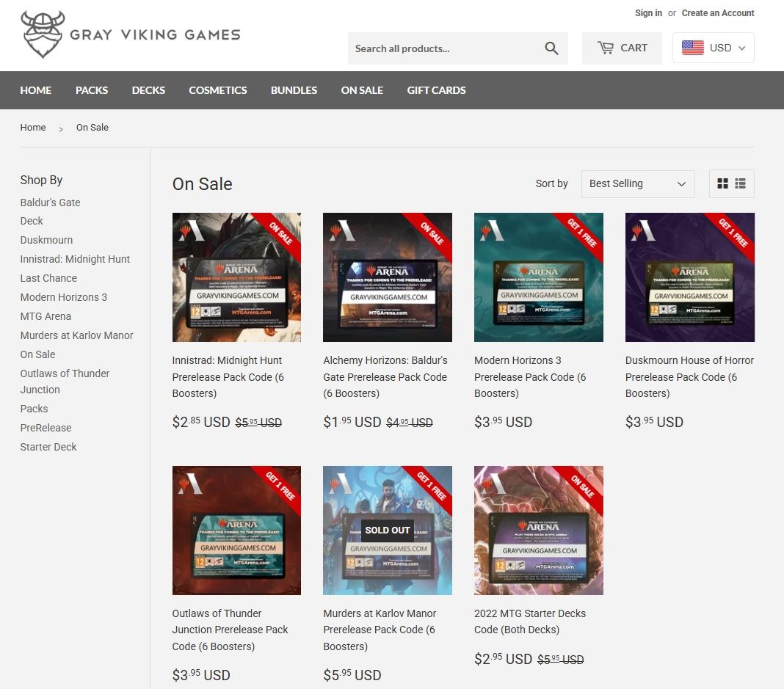Open the sold out Murders product thumbnail
This screenshot has width=784, height=689.
pyautogui.click(x=388, y=530)
